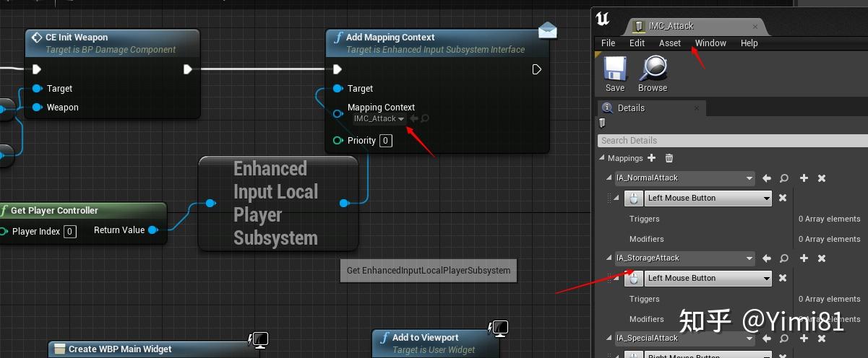
Task: Pick key via IA_NormalAttack mouse icon button
Action: point(633,198)
